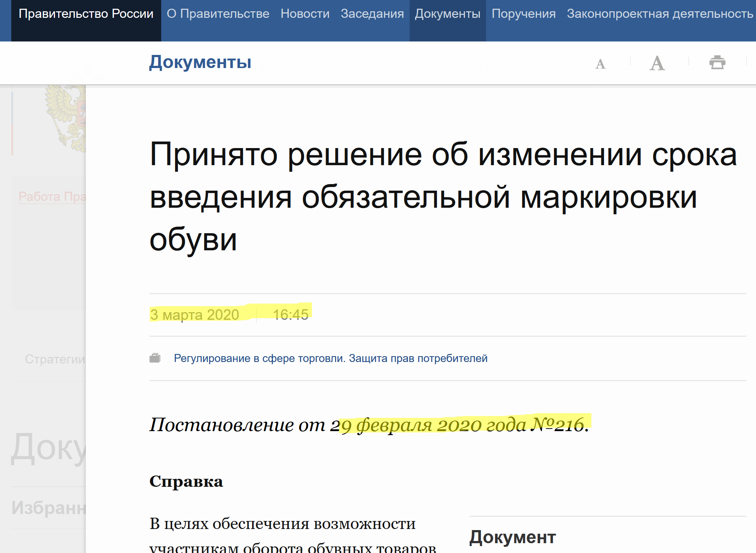Image resolution: width=756 pixels, height=553 pixels.
Task: Open Поручения menu item
Action: (x=524, y=14)
